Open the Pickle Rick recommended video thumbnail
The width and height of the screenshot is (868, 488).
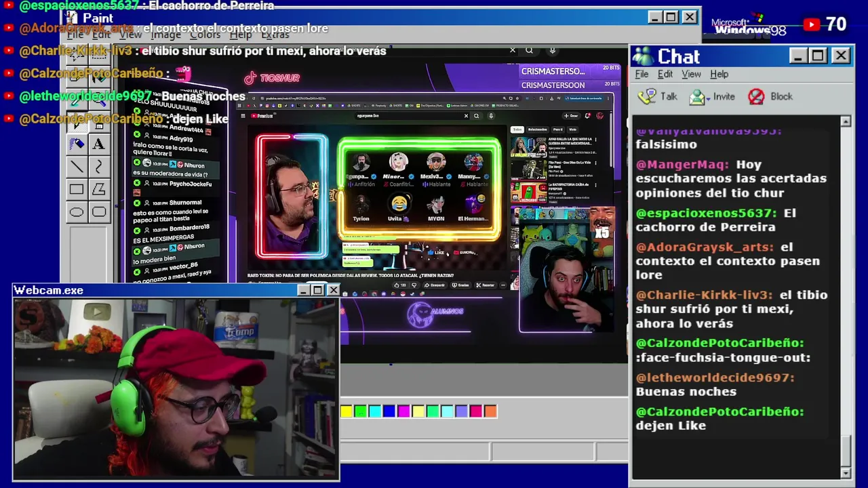(x=530, y=192)
